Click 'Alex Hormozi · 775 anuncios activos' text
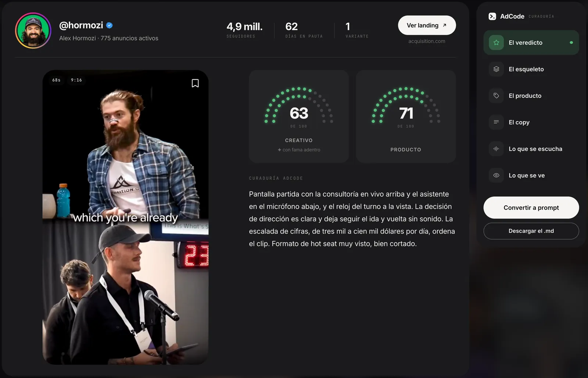This screenshot has width=588, height=378. coord(109,38)
